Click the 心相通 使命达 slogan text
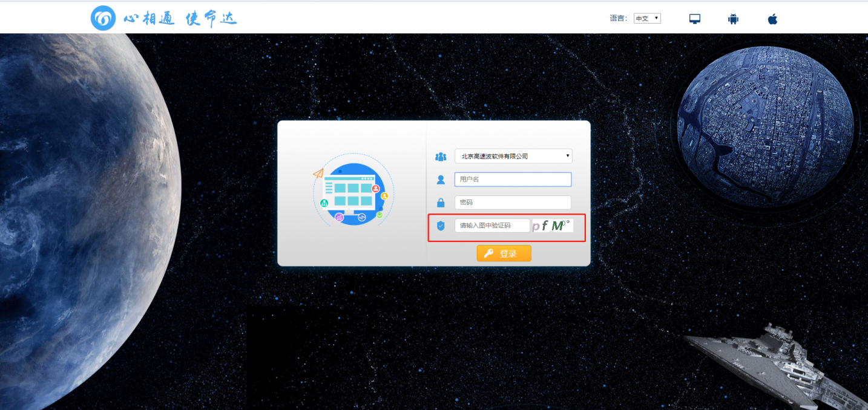Screen dimensions: 868x410 click(180, 19)
